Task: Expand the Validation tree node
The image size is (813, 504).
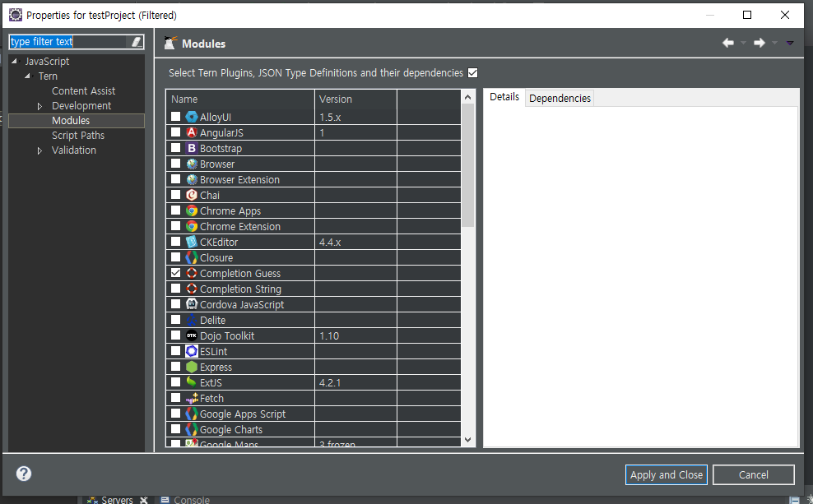Action: (40, 150)
